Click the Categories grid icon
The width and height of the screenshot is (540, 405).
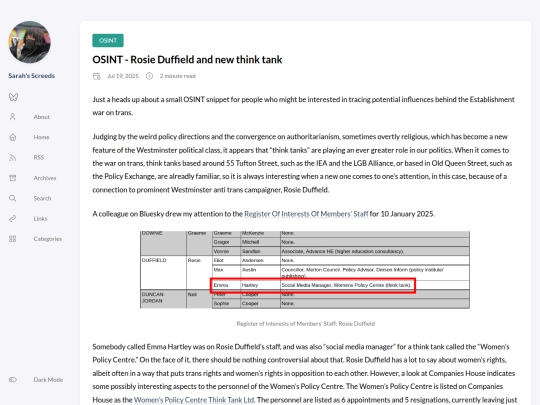(13, 239)
